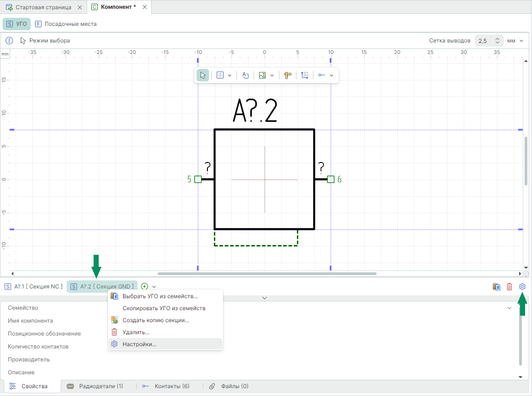
Task: Open section settings gear icon
Action: (x=522, y=287)
